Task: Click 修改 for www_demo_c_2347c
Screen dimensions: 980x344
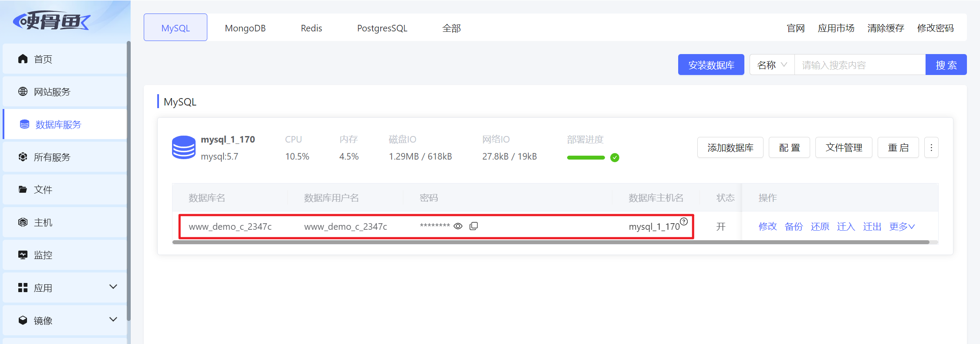Action: coord(767,226)
